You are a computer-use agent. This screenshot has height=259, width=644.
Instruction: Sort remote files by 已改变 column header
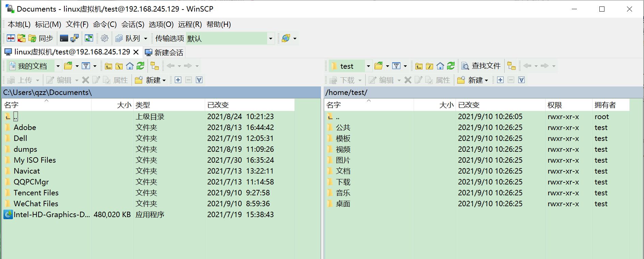click(x=501, y=105)
